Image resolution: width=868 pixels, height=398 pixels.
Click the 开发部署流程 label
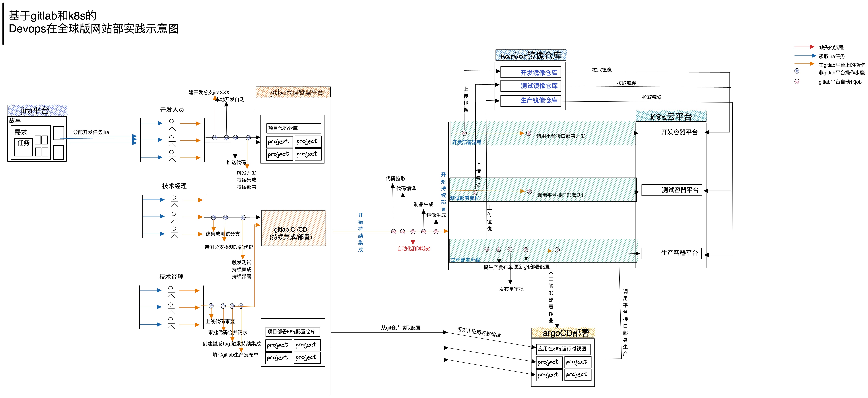coord(467,142)
